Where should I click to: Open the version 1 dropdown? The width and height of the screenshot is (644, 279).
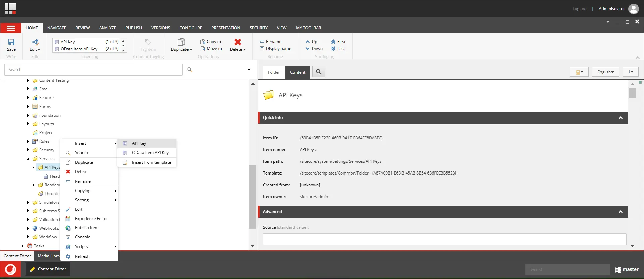pyautogui.click(x=631, y=72)
